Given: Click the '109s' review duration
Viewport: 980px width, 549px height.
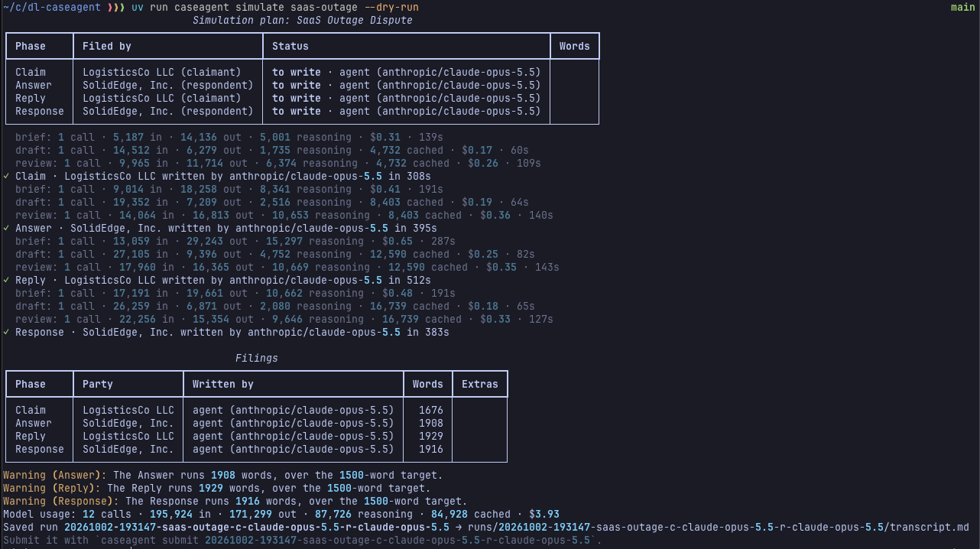Looking at the screenshot, I should (x=529, y=163).
